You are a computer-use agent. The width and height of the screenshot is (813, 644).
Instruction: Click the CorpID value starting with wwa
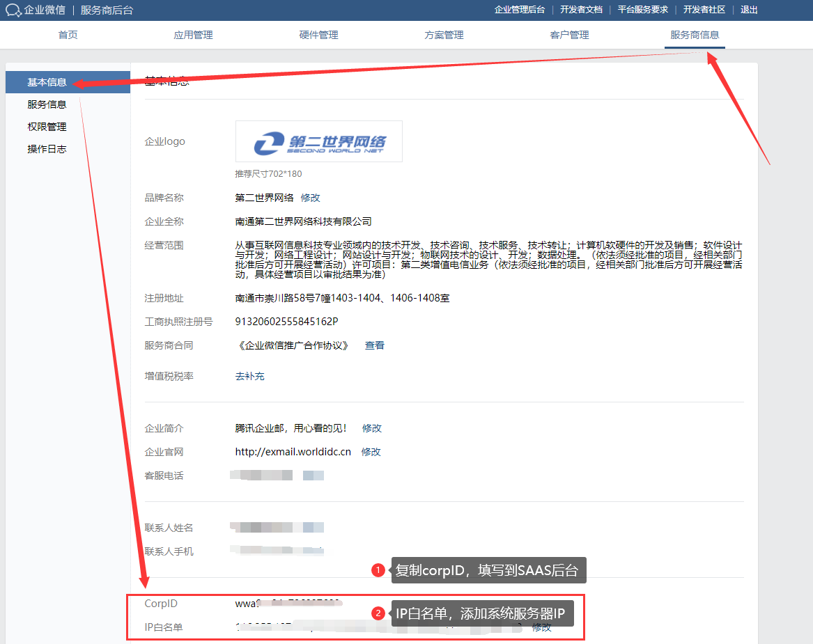click(288, 604)
